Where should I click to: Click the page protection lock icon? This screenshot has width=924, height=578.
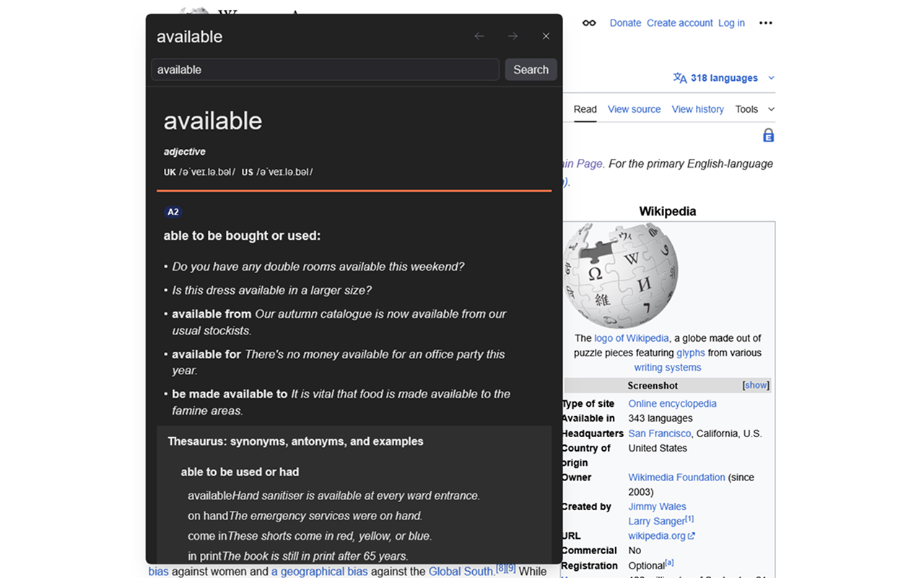point(769,135)
